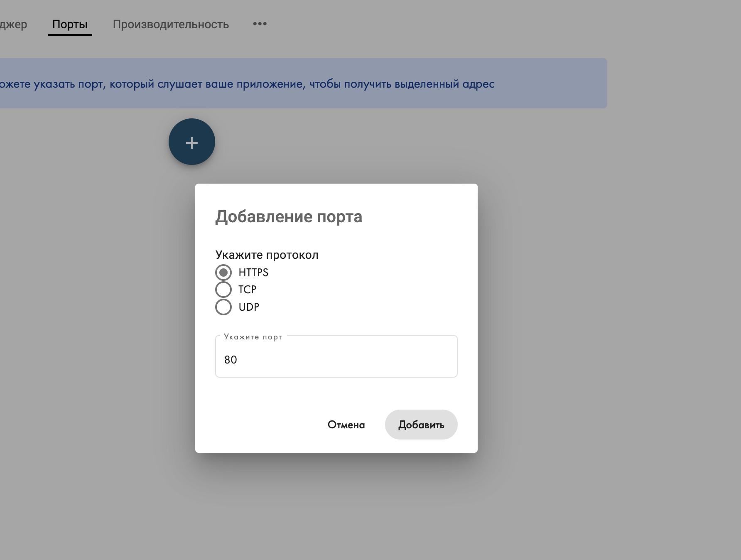
Task: Click the Укажите протокол heading
Action: click(x=267, y=255)
